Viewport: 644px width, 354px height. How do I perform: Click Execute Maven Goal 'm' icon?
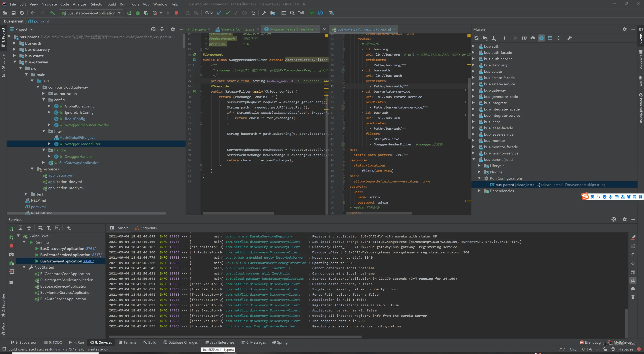524,38
